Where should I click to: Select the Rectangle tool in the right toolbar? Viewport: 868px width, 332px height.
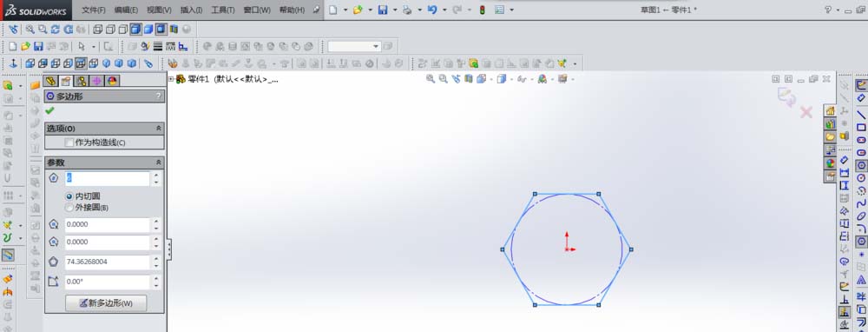click(861, 128)
